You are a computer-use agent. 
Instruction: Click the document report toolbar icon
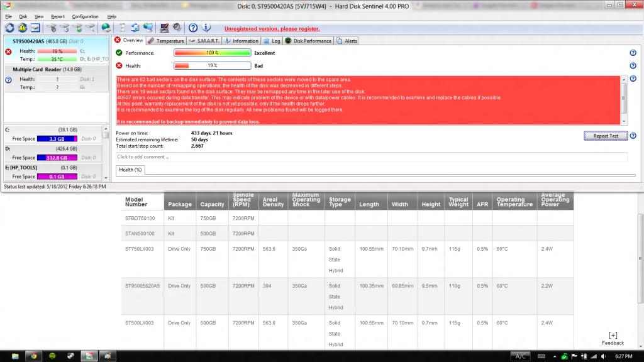pos(122,28)
